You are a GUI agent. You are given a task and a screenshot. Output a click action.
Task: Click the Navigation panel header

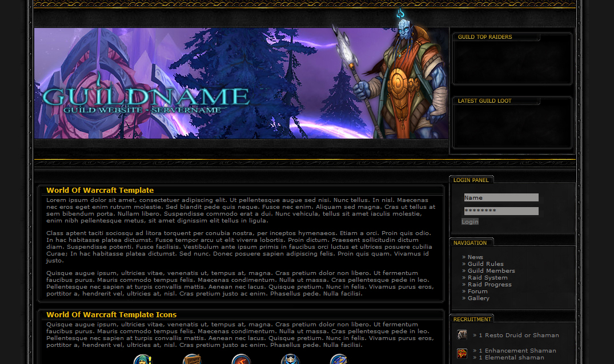pos(470,243)
